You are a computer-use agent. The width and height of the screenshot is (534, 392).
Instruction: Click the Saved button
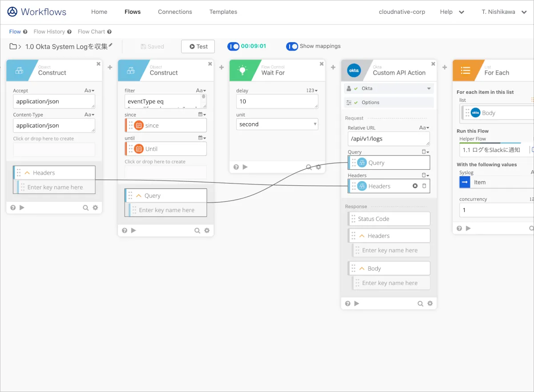pos(152,46)
